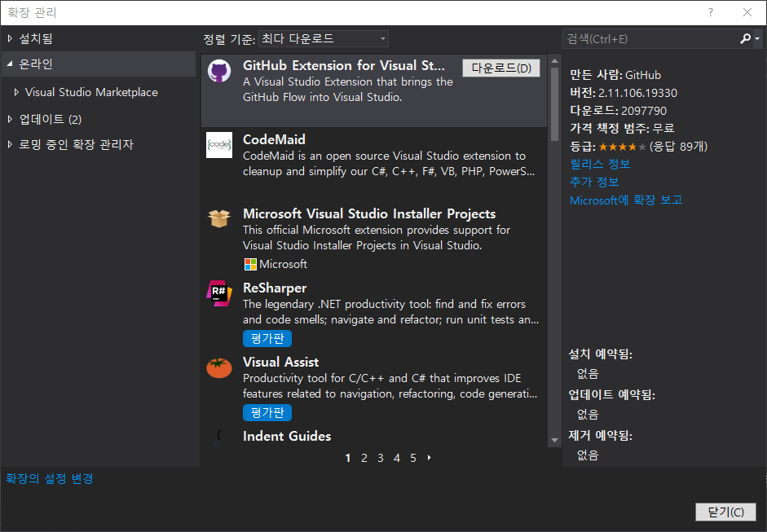The image size is (767, 532).
Task: Open the help question mark
Action: (x=711, y=13)
